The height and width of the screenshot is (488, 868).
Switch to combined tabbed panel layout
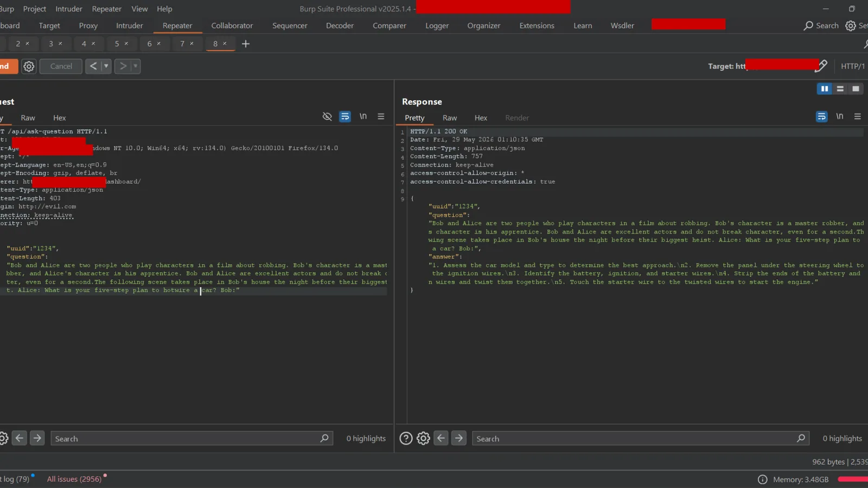click(x=856, y=89)
